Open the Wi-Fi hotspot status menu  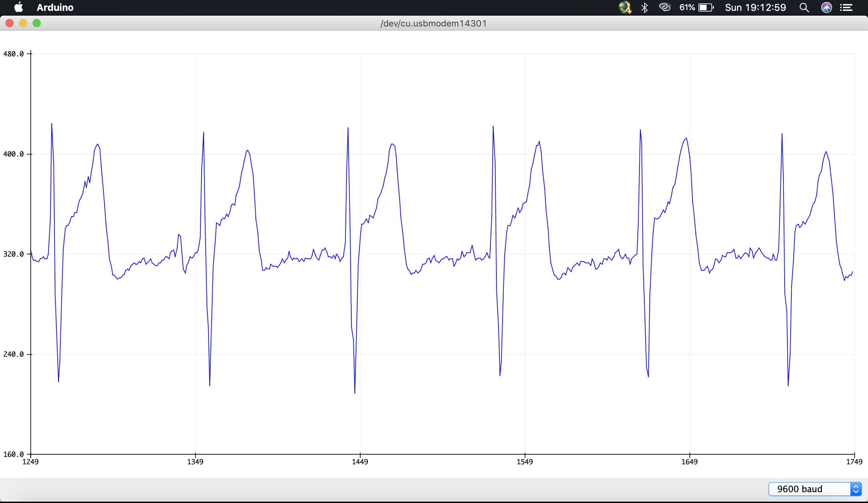pos(665,7)
